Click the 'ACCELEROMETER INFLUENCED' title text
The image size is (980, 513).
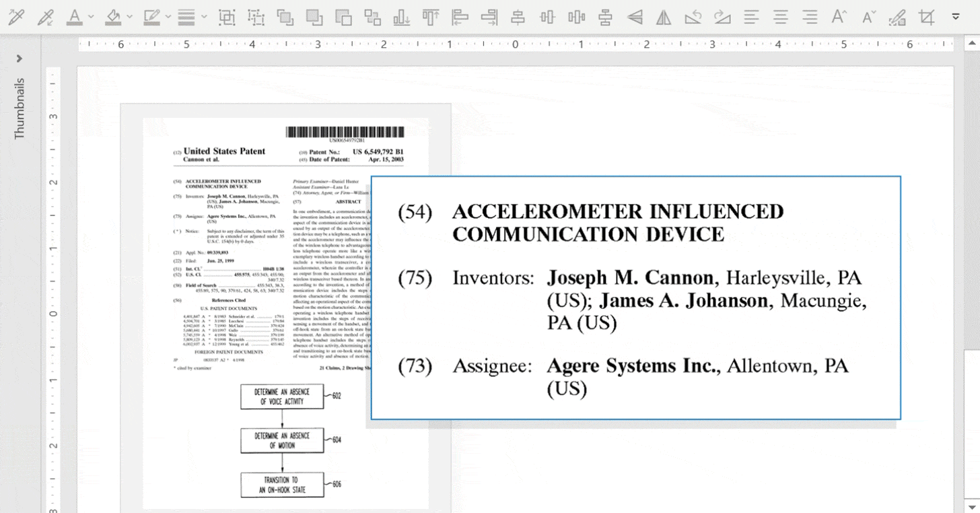[x=618, y=211]
